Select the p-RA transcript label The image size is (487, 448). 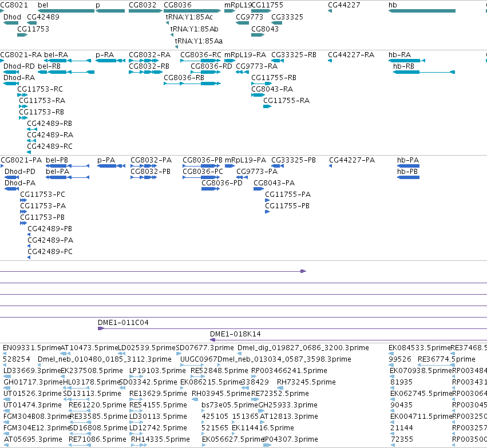105,55
